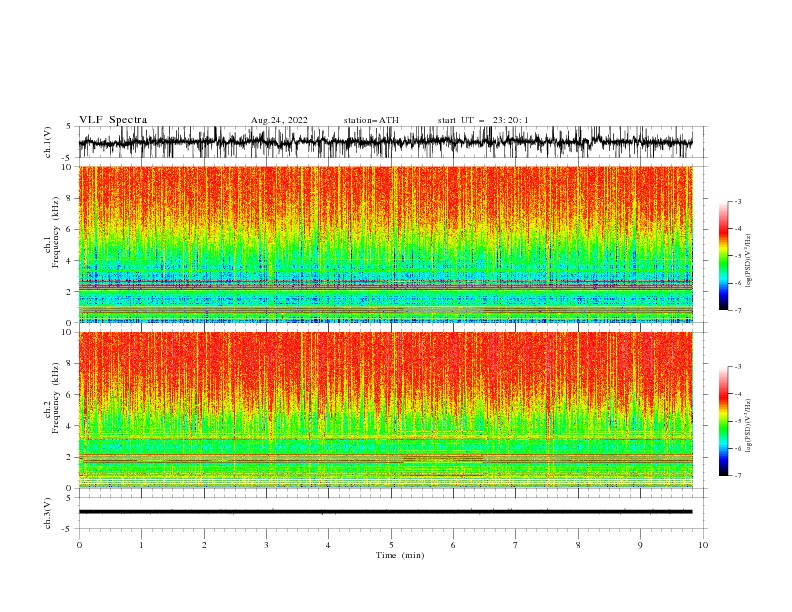Screen dimensions: 792x612
Task: Click the ch.2 log(PSD)(V²/Hz) colorbar label
Action: tap(748, 426)
